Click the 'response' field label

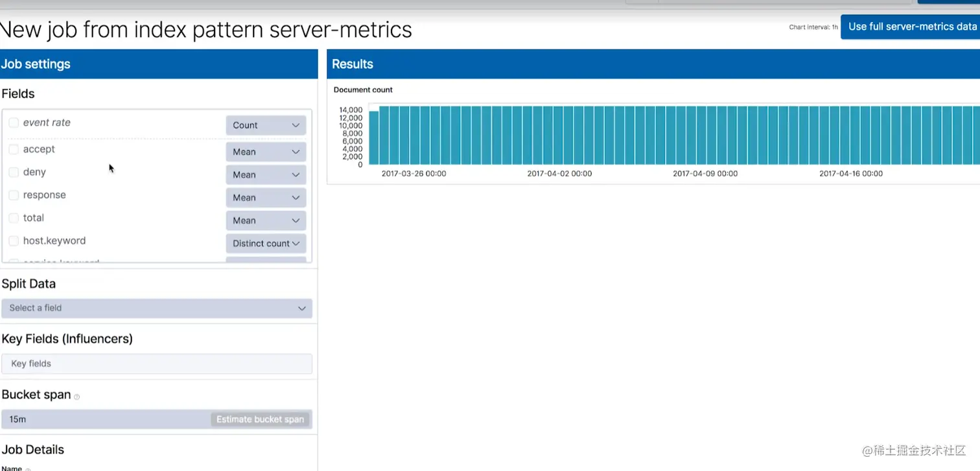[x=45, y=195]
